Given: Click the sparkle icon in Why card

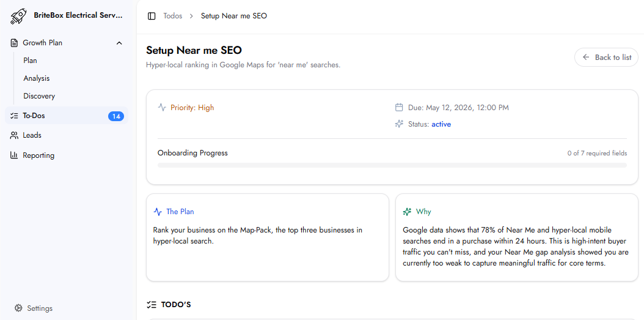Looking at the screenshot, I should (408, 212).
